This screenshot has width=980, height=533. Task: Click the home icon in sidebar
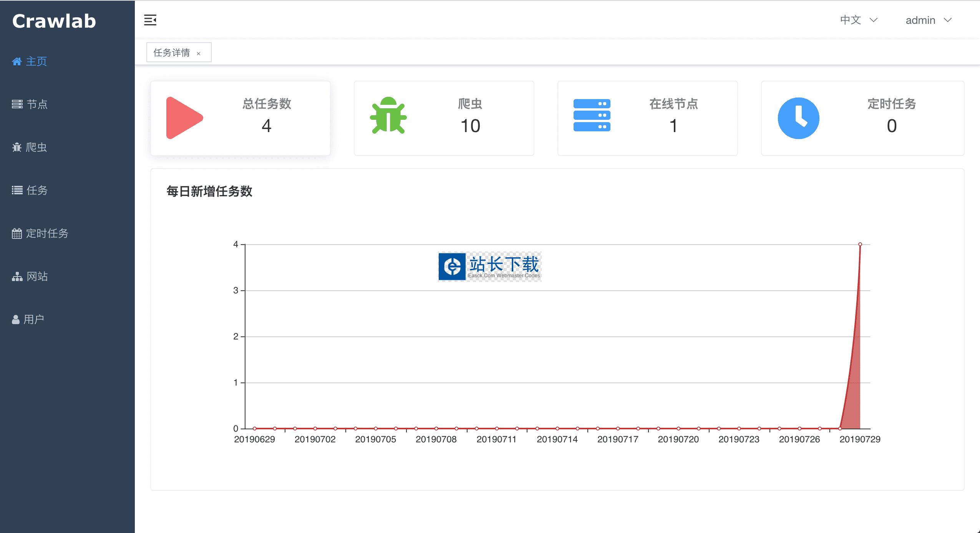pos(17,61)
